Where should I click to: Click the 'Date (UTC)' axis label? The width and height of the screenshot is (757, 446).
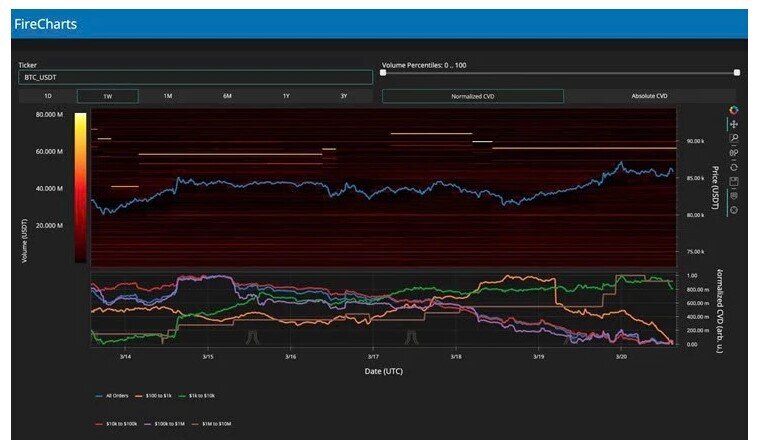point(383,371)
